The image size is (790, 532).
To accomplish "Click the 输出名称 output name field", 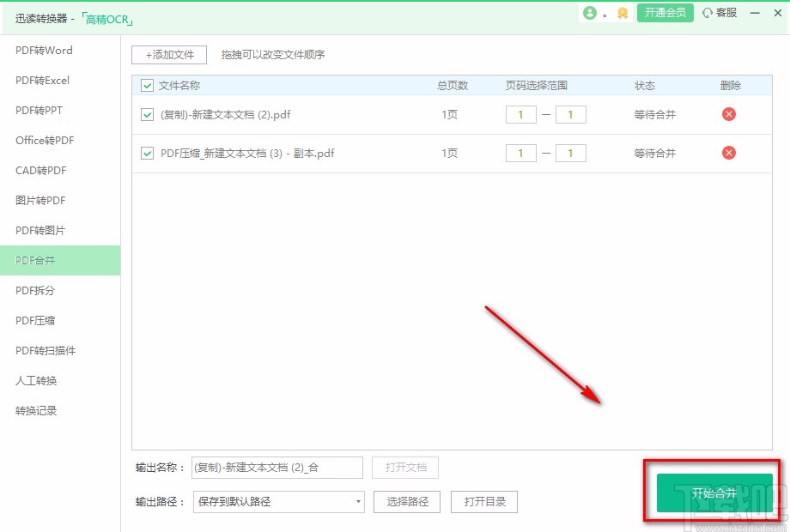I will [x=276, y=468].
